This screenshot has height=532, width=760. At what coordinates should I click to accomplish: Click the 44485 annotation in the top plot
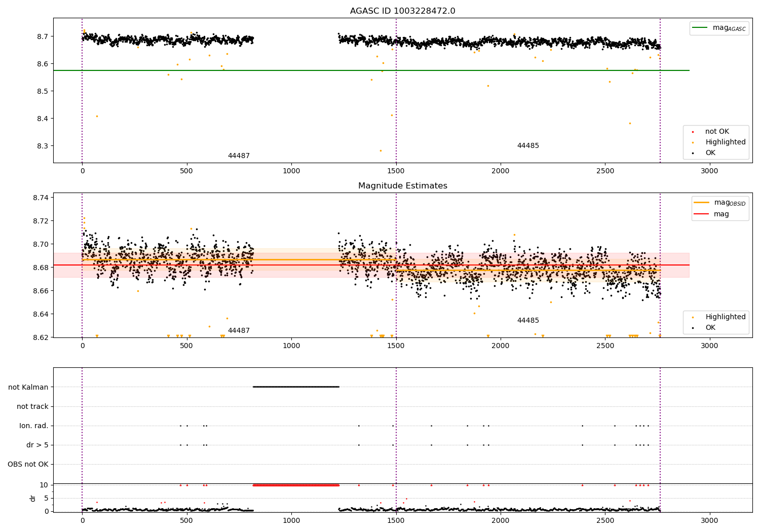click(x=528, y=146)
